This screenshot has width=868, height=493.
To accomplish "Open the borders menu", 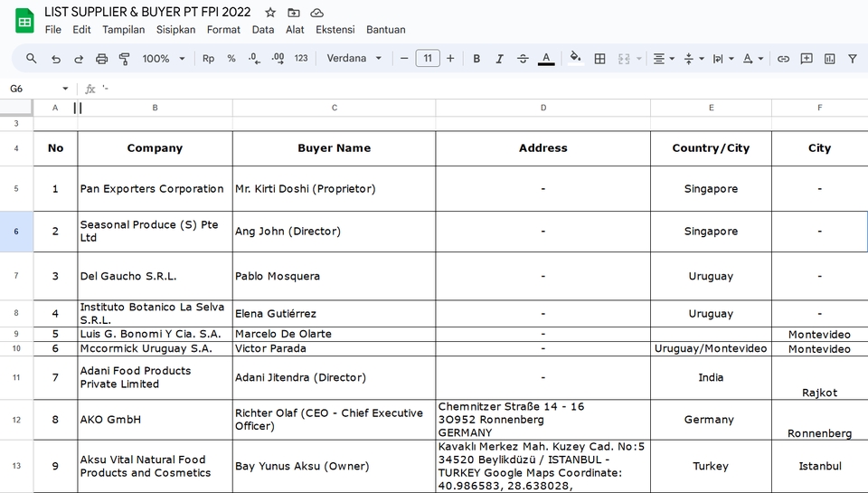I will 599,58.
